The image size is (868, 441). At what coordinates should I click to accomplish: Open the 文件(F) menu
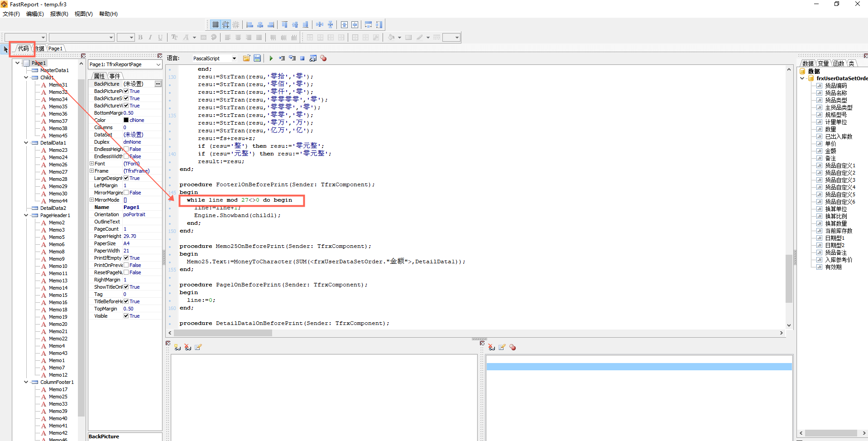click(11, 14)
